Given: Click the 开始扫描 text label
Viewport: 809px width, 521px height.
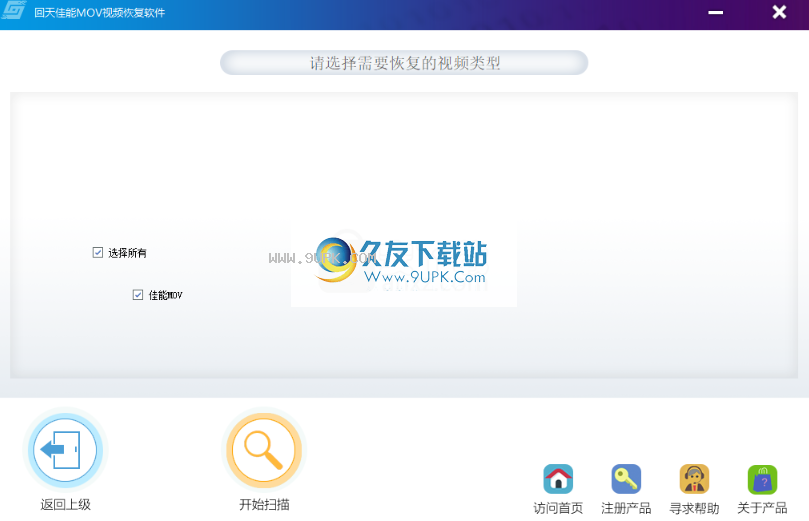Looking at the screenshot, I should click(264, 504).
